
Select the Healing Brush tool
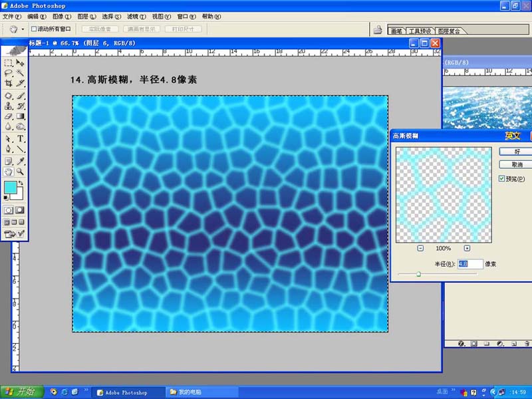point(9,96)
